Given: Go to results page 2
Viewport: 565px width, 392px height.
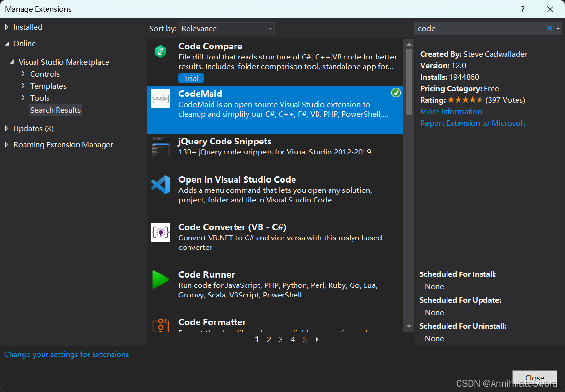Looking at the screenshot, I should point(269,339).
